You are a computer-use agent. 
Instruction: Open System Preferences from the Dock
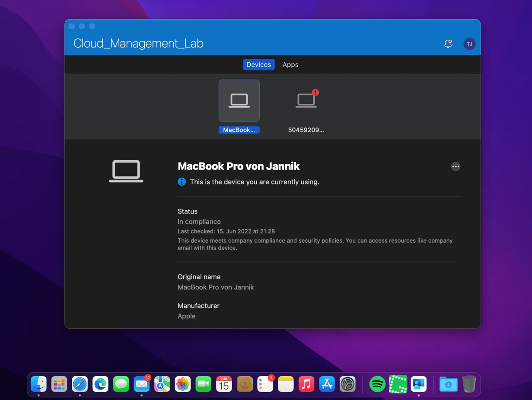(347, 384)
